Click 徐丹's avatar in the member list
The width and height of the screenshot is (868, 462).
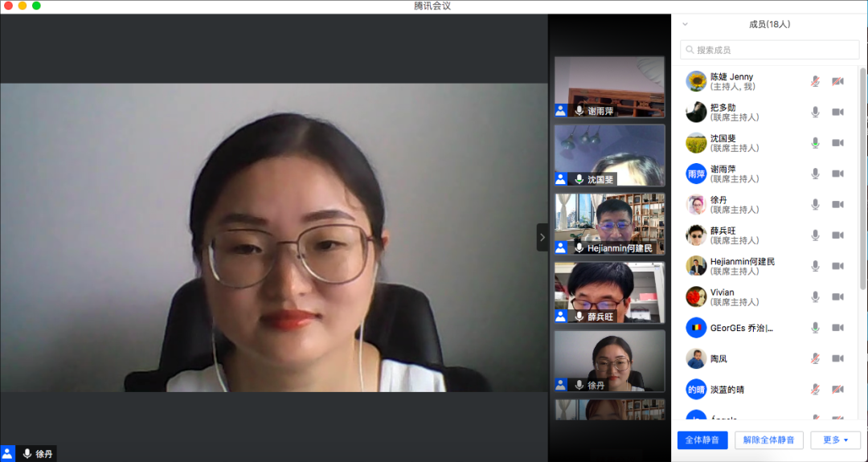click(x=696, y=204)
